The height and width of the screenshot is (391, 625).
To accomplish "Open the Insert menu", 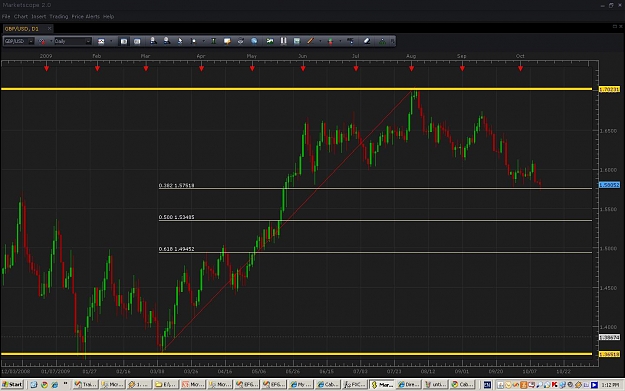I will pos(39,16).
